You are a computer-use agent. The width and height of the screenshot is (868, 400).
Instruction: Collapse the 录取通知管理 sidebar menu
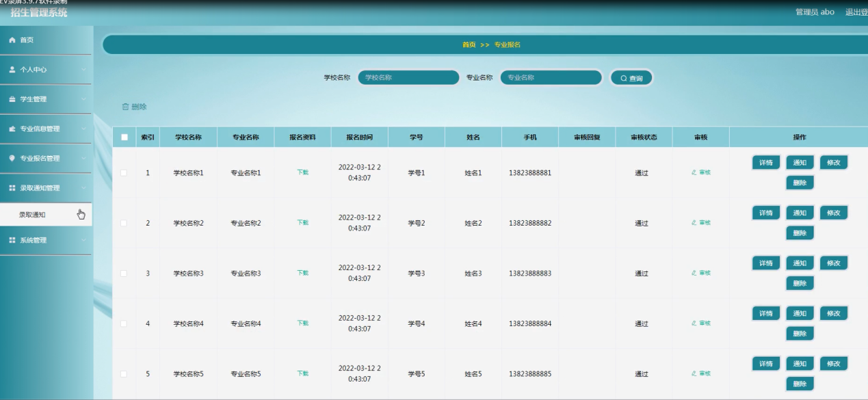point(45,187)
